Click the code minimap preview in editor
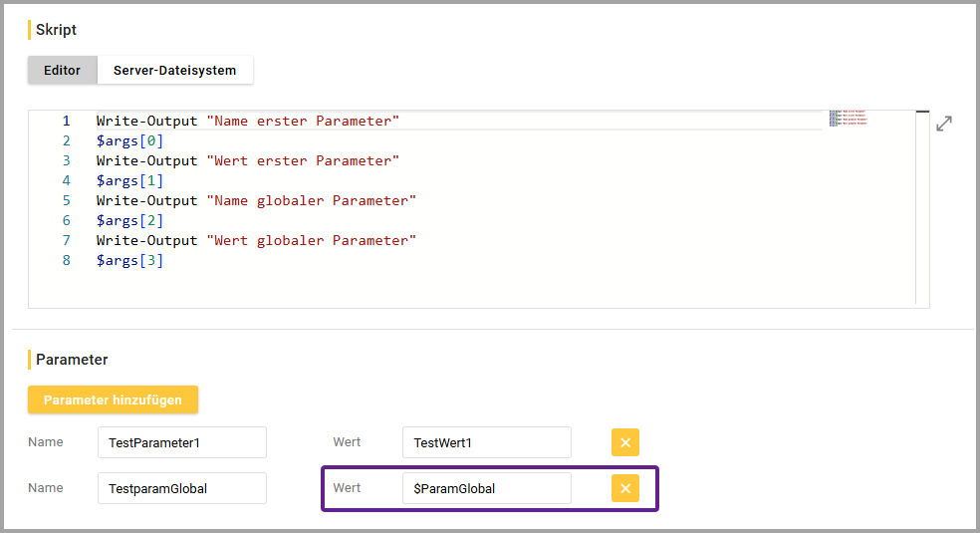This screenshot has height=533, width=980. [x=849, y=119]
